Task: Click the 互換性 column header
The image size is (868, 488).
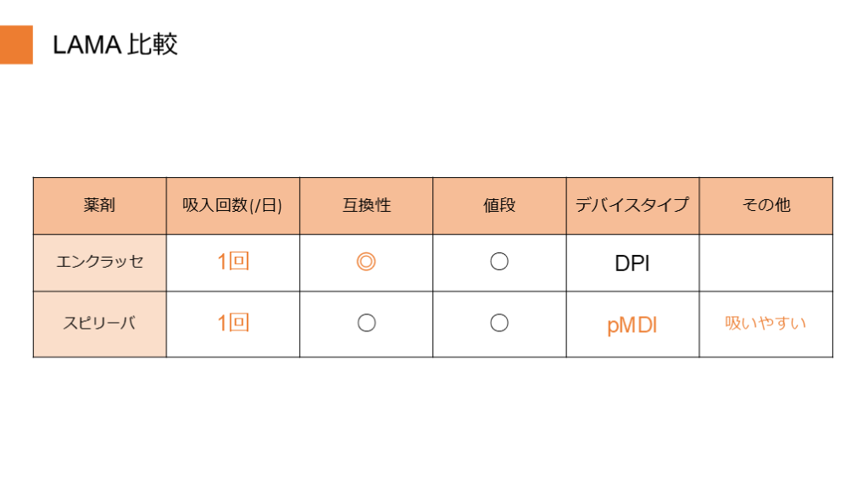Action: point(366,206)
